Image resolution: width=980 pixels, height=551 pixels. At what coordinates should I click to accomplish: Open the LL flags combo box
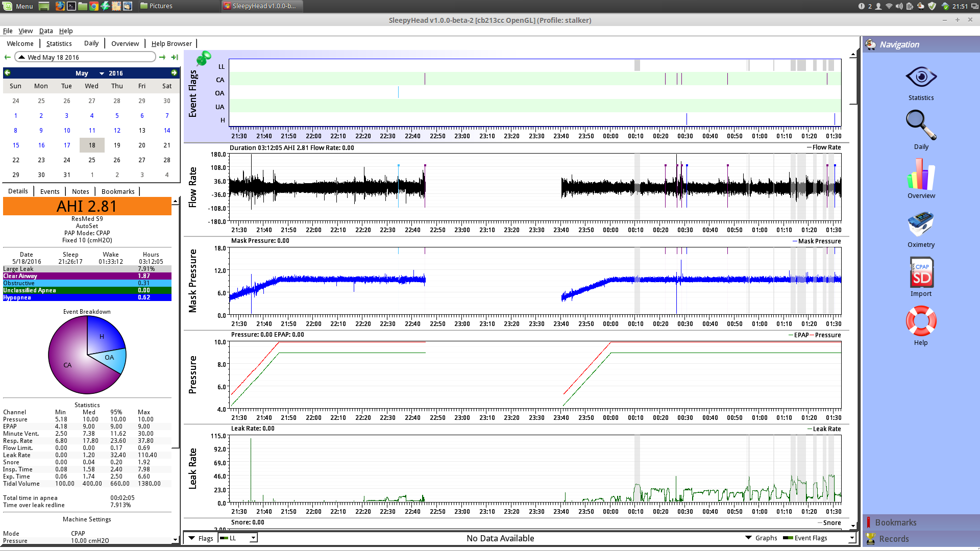click(x=238, y=538)
